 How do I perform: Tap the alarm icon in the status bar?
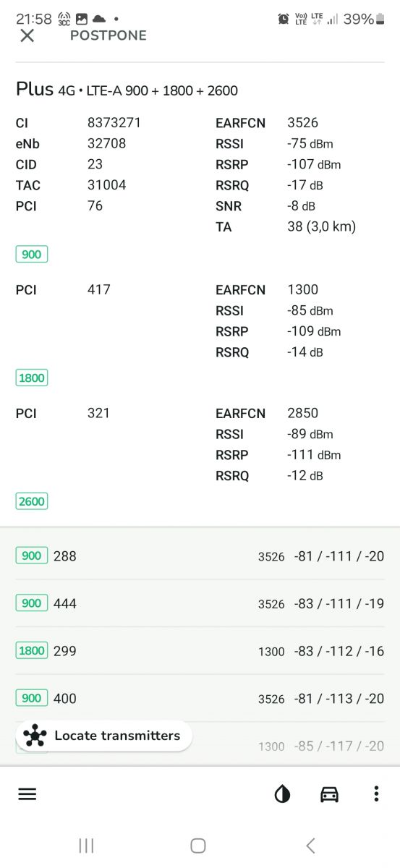coord(284,19)
